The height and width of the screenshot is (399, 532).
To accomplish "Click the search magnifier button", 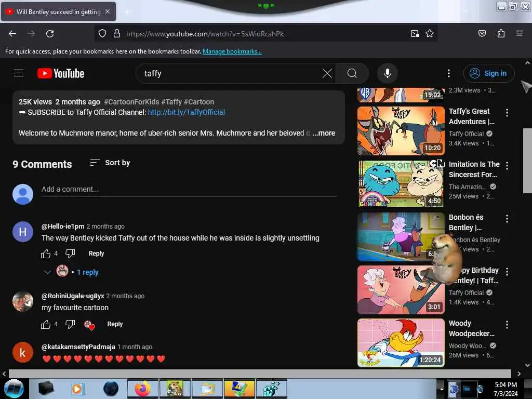I will [352, 73].
